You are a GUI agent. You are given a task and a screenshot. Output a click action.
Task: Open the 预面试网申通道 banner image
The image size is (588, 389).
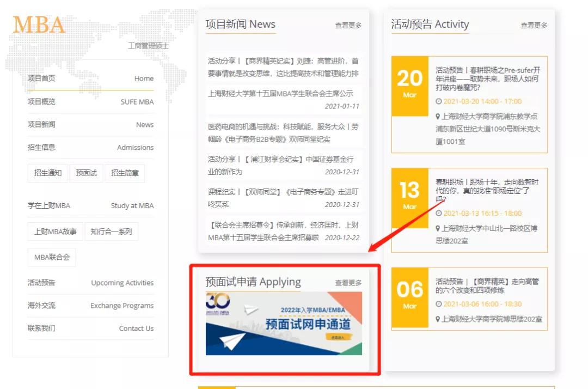click(x=284, y=324)
